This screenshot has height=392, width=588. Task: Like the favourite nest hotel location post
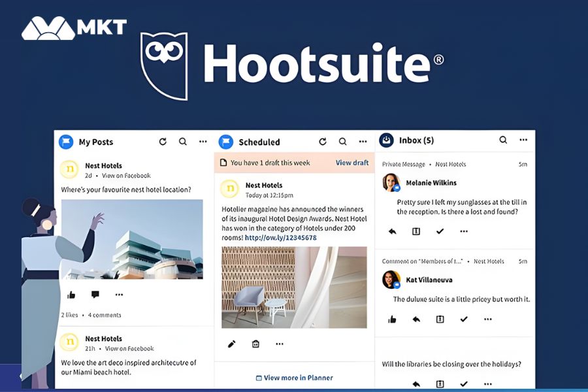tap(71, 295)
